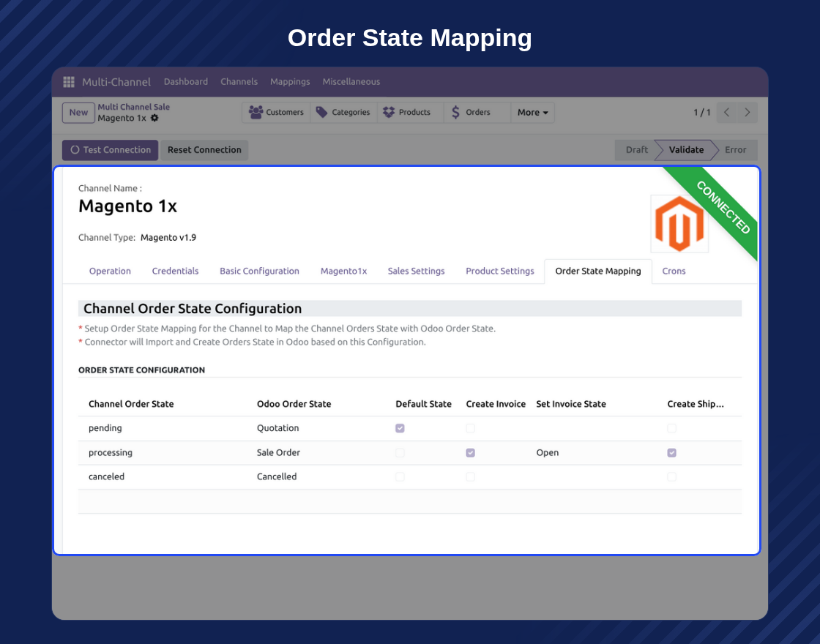
Task: Open the Miscellaneous menu
Action: coord(351,81)
